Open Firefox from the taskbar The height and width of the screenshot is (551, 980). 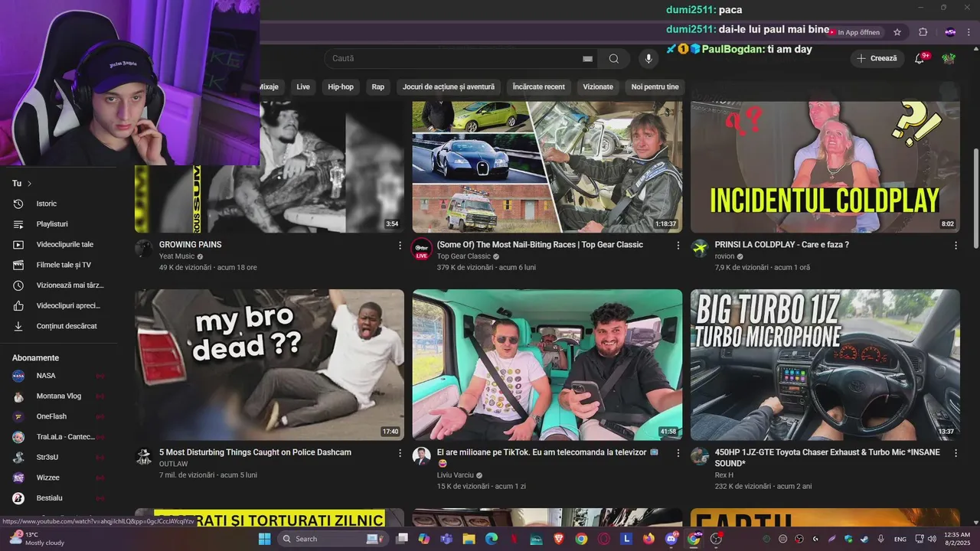(649, 539)
